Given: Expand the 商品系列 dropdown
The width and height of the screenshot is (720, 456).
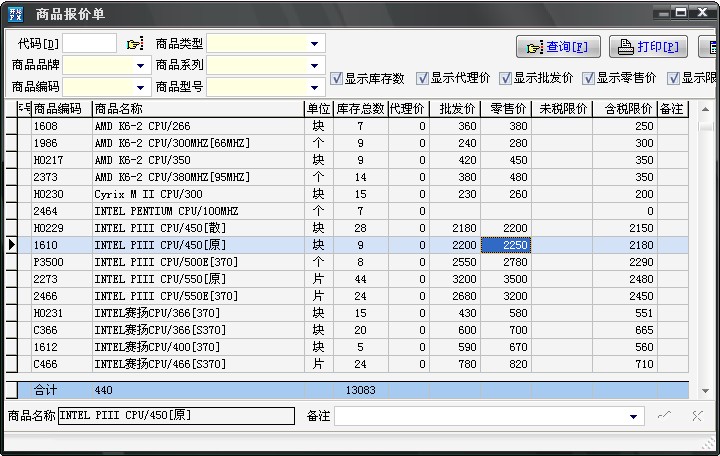Looking at the screenshot, I should 315,65.
